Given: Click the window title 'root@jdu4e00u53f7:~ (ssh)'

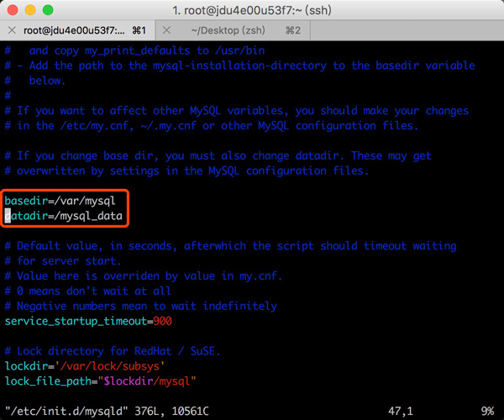Looking at the screenshot, I should tap(252, 11).
